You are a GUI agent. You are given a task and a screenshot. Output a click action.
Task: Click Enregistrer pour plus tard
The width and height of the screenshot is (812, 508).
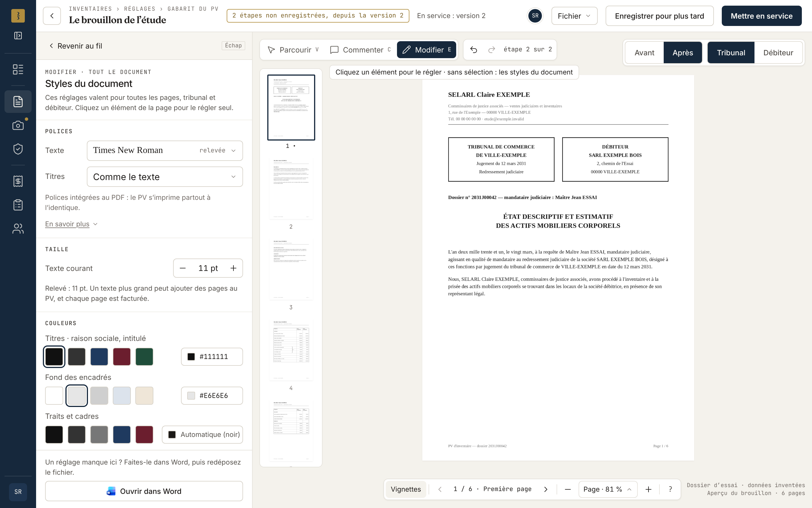pos(659,16)
